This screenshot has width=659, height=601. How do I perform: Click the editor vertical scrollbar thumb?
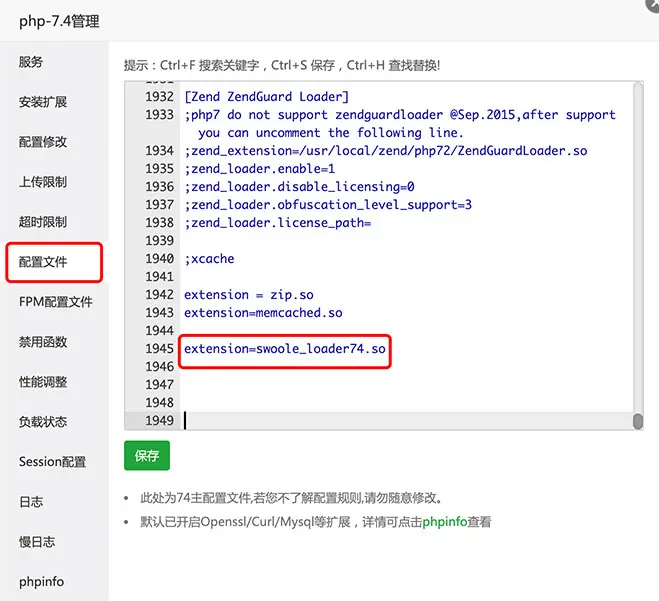(637, 421)
